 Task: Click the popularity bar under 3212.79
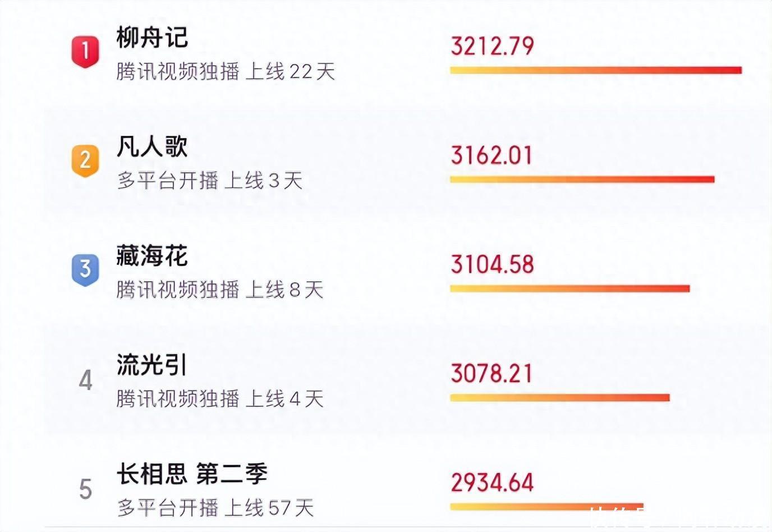[595, 70]
